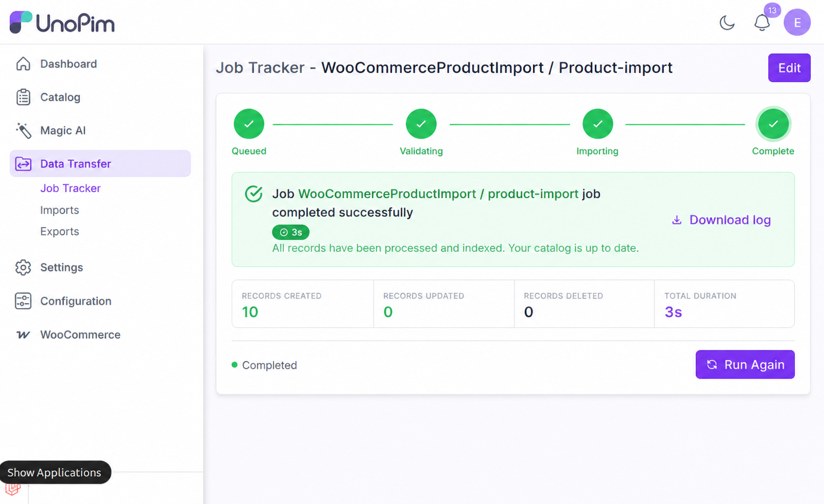Click Records Deleted value 0

528,312
